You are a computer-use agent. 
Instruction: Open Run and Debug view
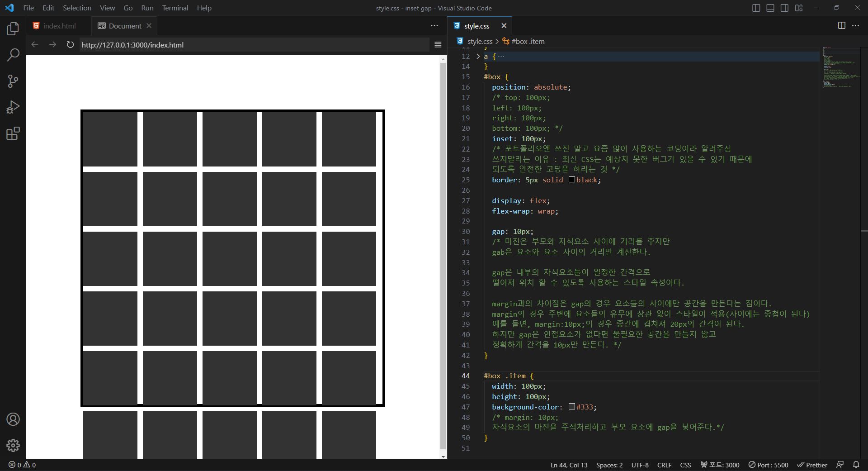click(x=13, y=107)
